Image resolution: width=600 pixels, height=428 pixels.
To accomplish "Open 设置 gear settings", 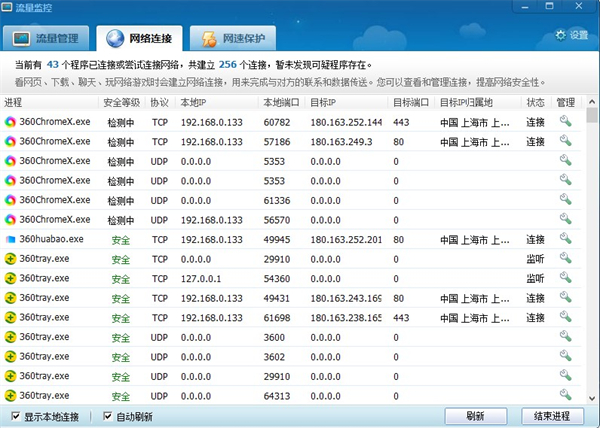I will point(571,35).
